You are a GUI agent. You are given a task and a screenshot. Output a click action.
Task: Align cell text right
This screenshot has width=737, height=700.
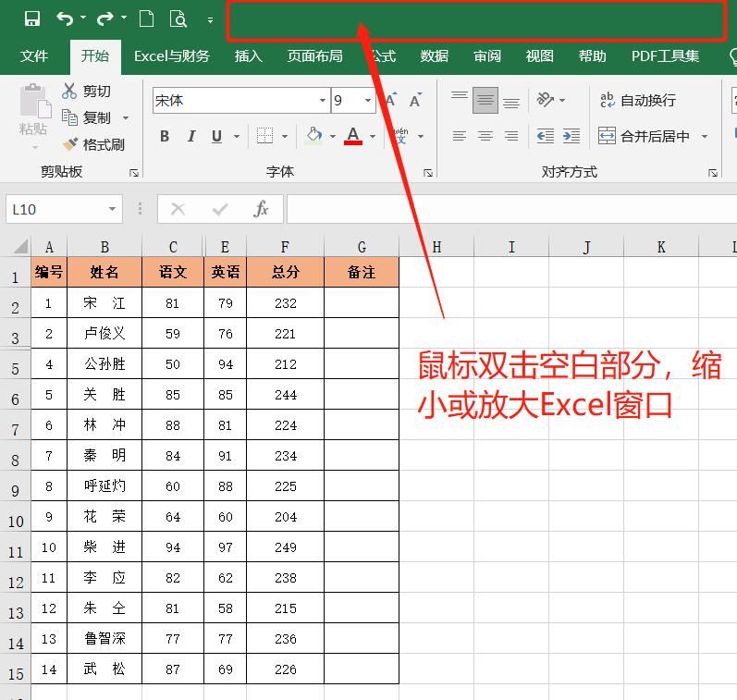pos(511,136)
